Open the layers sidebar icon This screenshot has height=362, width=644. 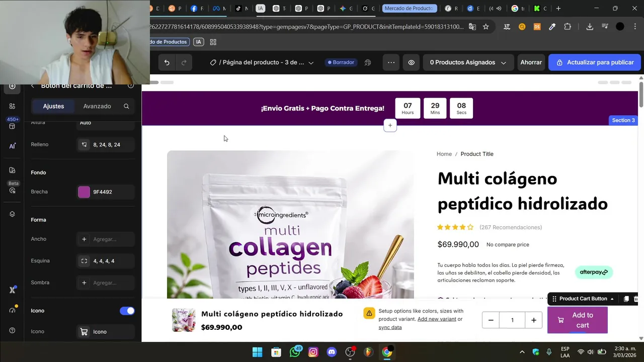tap(12, 214)
